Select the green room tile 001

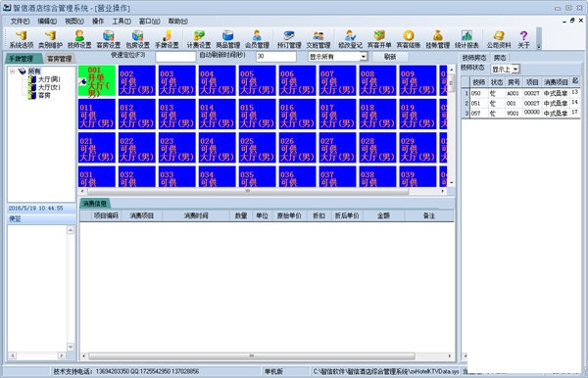[97, 80]
